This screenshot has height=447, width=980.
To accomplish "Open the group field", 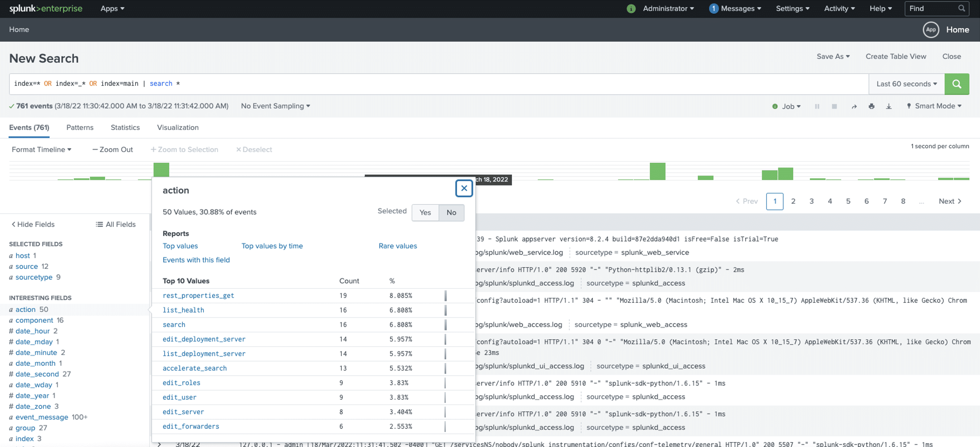I will pos(25,428).
